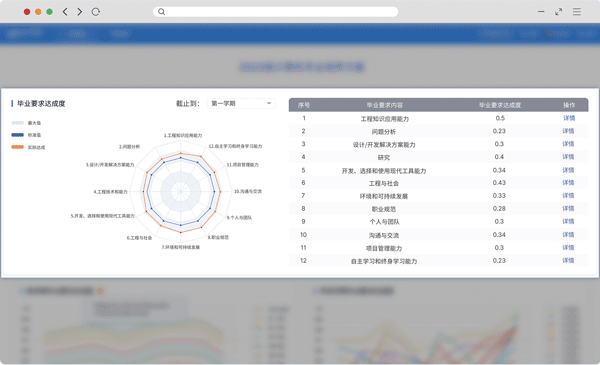Select the 工程与社会 table cell
Image resolution: width=600 pixels, height=365 pixels.
(384, 184)
